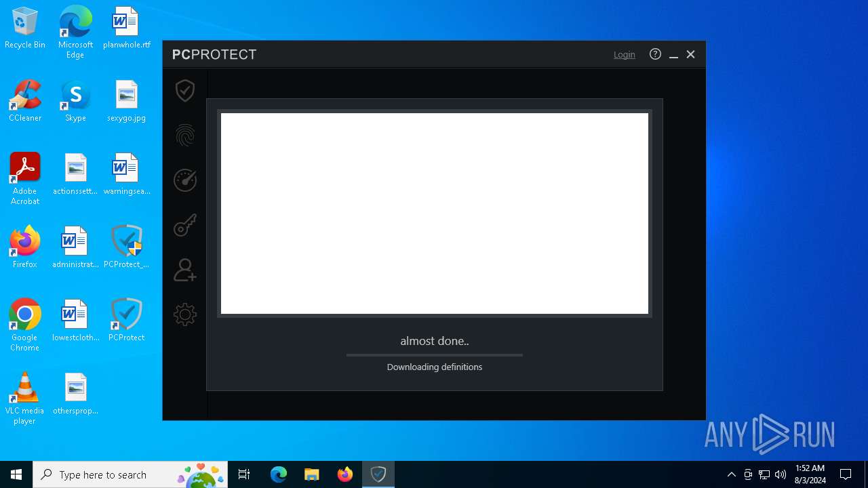Click the Downloading definitions progress bar
Image resolution: width=868 pixels, height=488 pixels.
click(x=435, y=354)
